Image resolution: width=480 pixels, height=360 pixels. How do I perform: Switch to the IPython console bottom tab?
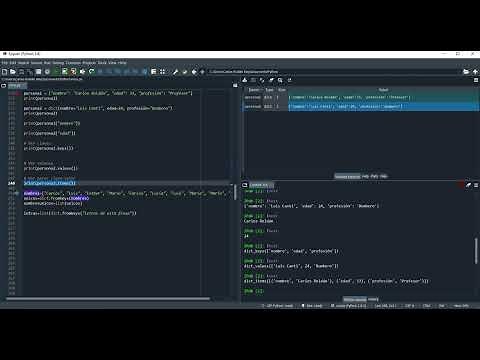click(x=355, y=299)
